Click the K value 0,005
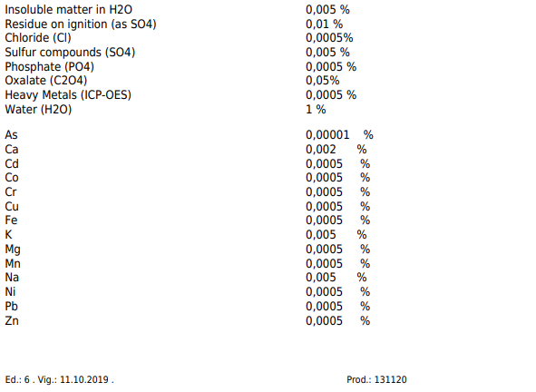 321,235
